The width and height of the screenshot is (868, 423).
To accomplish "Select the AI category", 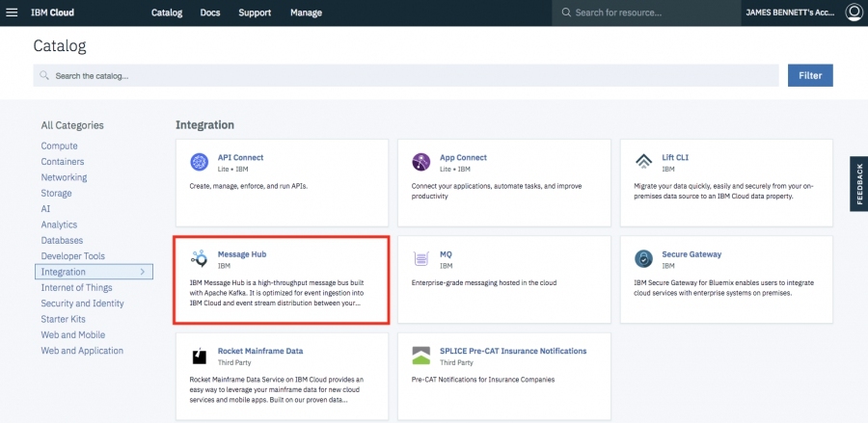I will (x=45, y=209).
